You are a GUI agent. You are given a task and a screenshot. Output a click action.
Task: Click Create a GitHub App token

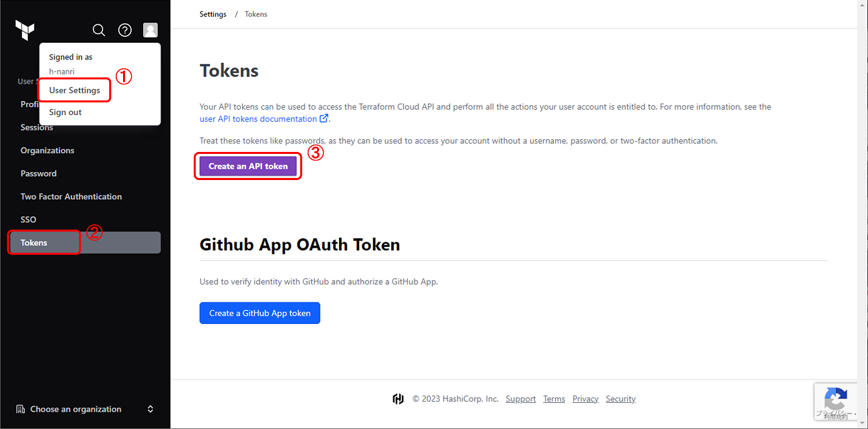(259, 313)
